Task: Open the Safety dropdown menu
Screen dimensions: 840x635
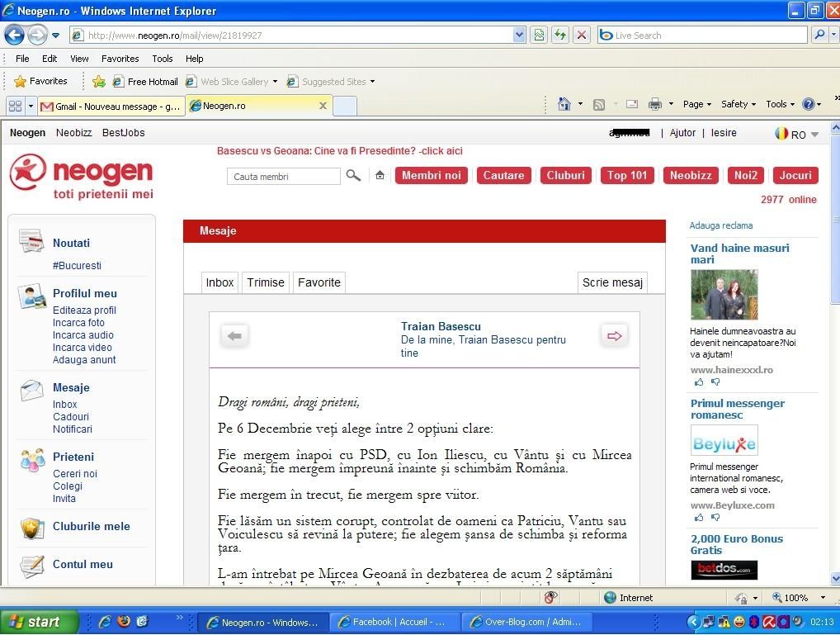Action: (739, 104)
